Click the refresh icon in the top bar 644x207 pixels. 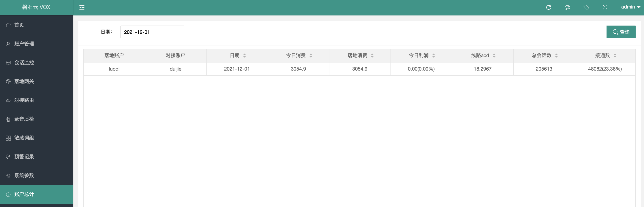[549, 7]
